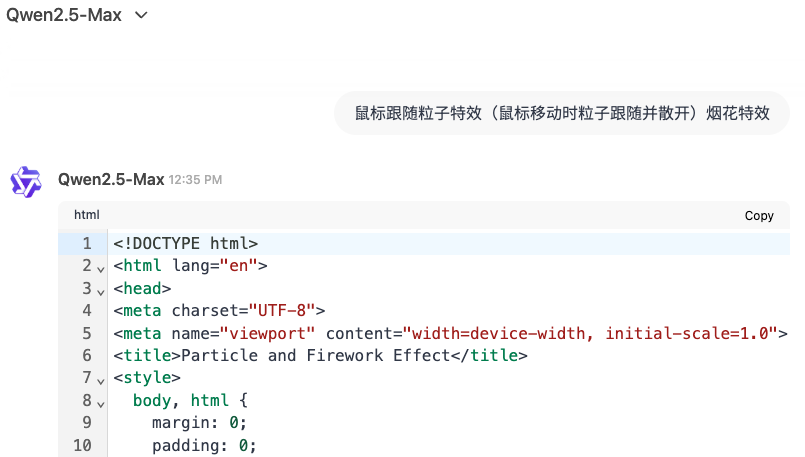
Task: Click line number 1 in the gutter
Action: click(x=87, y=243)
